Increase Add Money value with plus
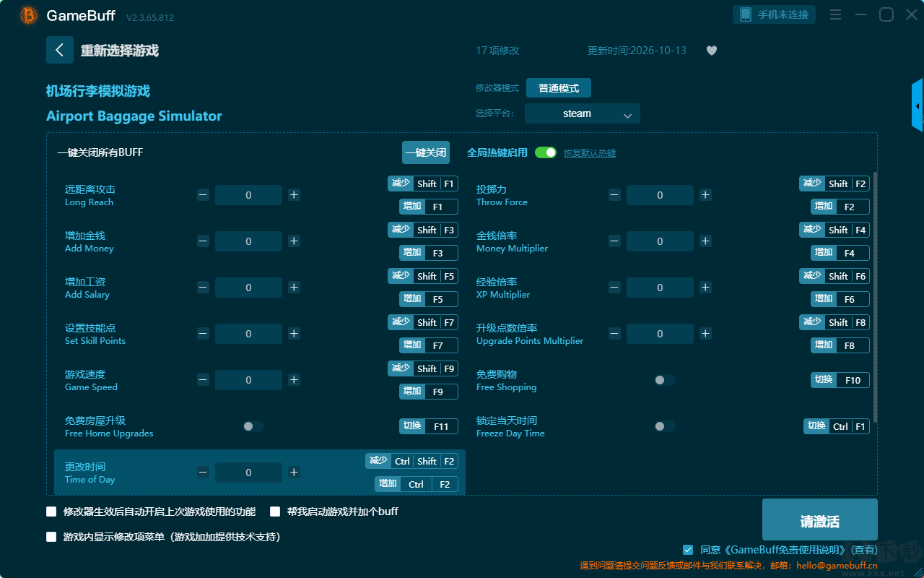924x578 pixels. (x=294, y=241)
